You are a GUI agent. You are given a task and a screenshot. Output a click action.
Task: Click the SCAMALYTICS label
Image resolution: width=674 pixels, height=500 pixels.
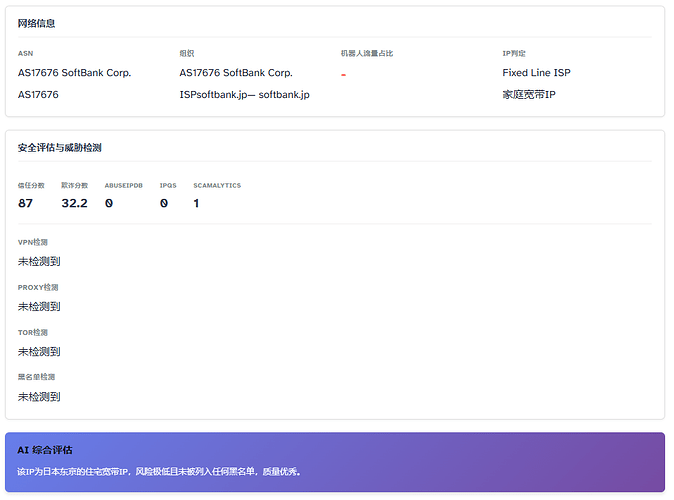tap(217, 186)
